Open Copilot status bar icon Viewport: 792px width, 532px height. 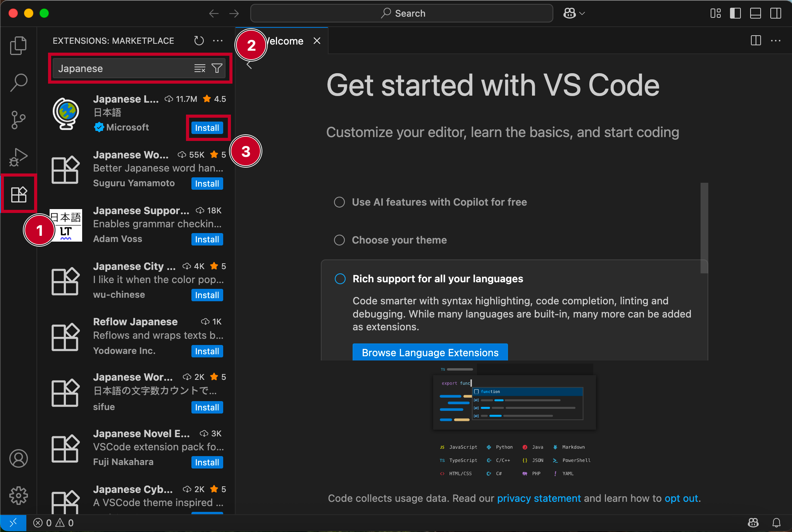(x=753, y=523)
